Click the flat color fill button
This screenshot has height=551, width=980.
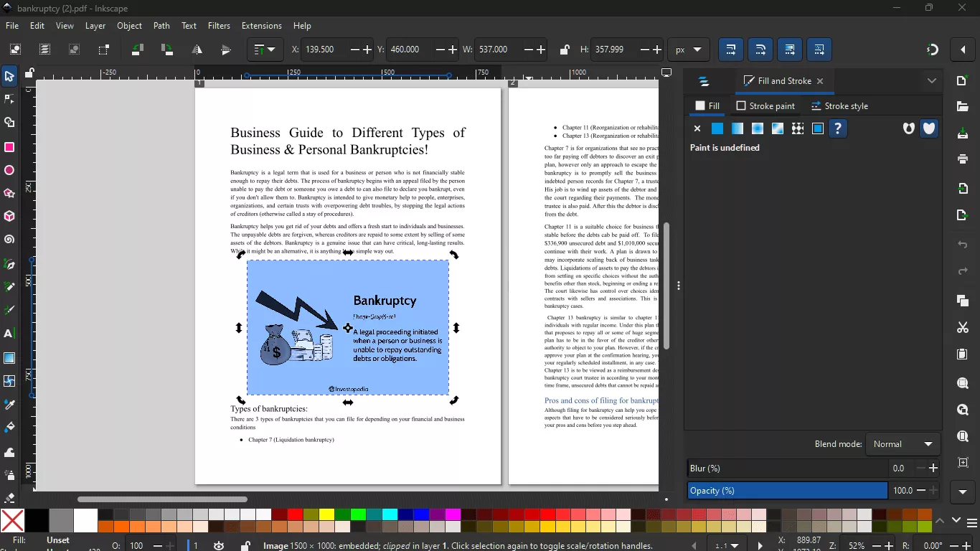[717, 128]
